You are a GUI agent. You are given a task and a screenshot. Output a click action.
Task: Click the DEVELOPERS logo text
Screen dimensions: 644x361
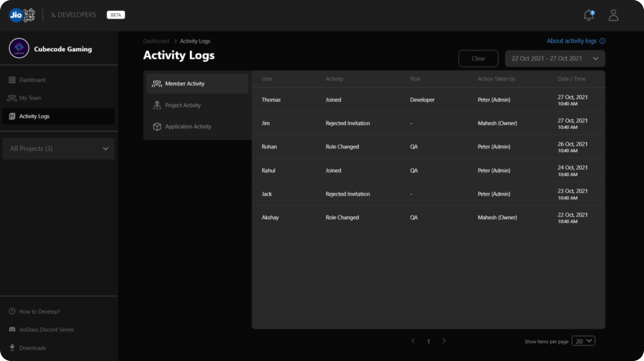click(73, 15)
